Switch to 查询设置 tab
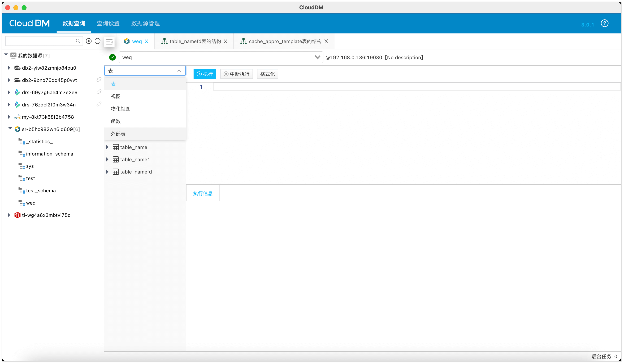Screen dimensions: 624x364 pyautogui.click(x=108, y=23)
